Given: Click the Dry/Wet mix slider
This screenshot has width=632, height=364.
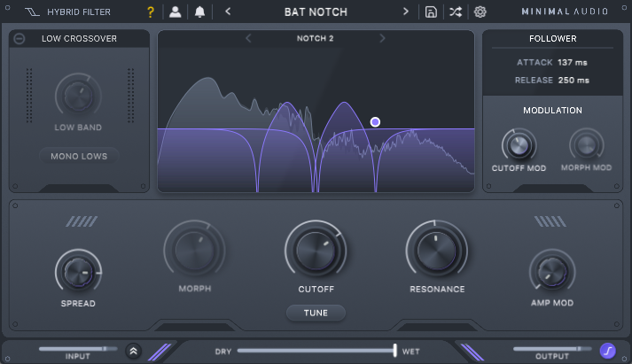Looking at the screenshot, I should coord(316,351).
